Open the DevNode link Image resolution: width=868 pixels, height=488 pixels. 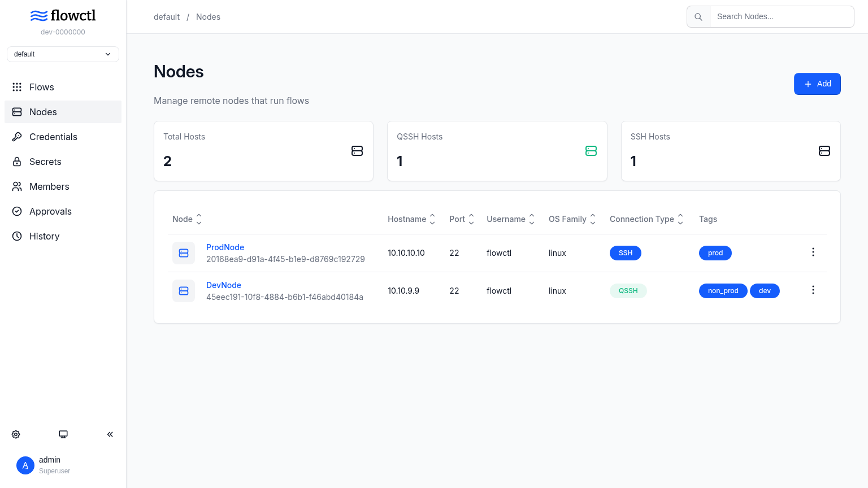coord(224,285)
